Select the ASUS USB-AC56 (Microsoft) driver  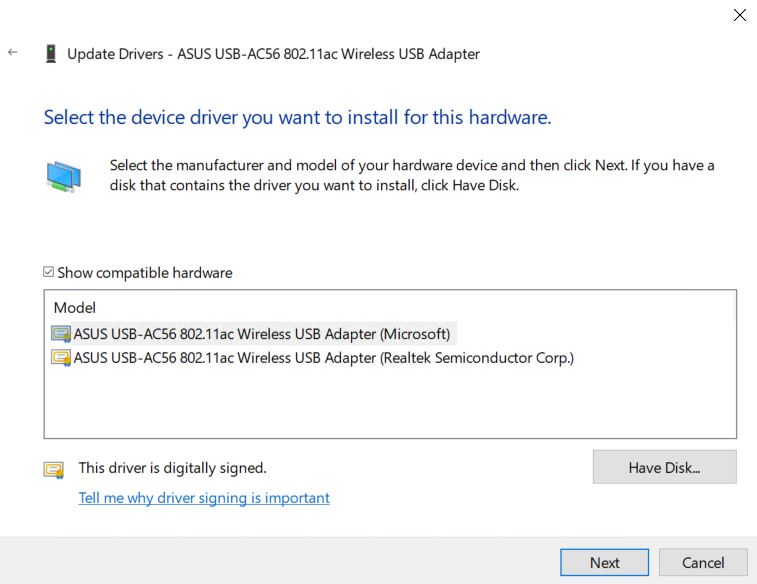[x=261, y=334]
